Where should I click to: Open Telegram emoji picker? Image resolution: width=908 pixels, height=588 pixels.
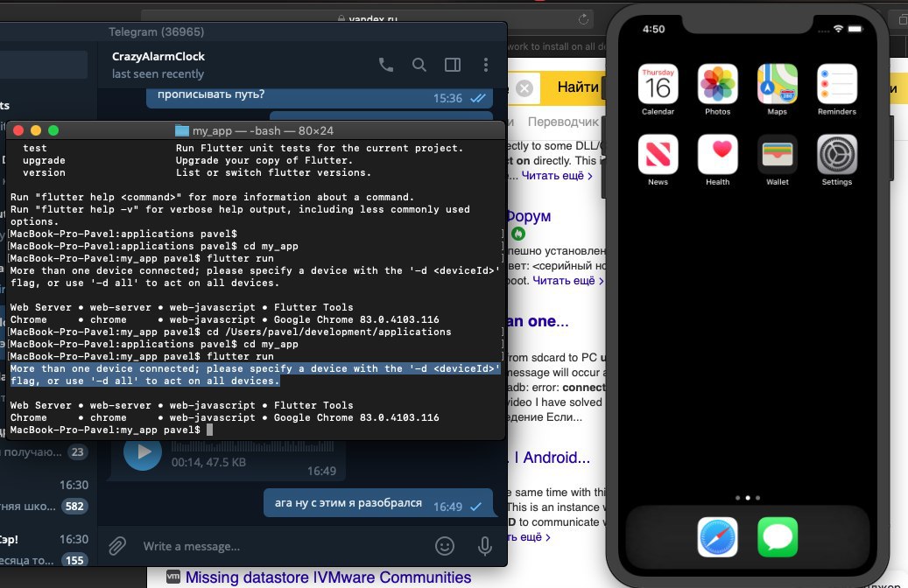point(445,546)
